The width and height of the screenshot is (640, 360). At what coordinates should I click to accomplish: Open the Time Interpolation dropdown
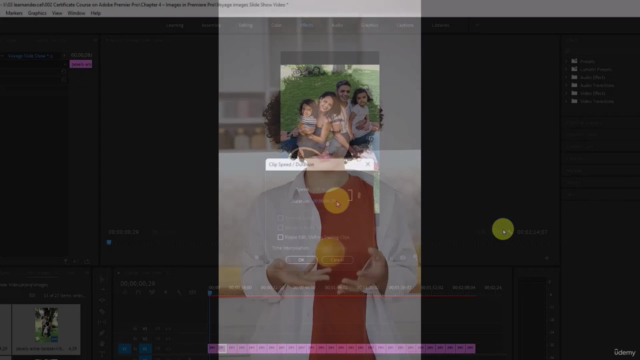coord(331,248)
